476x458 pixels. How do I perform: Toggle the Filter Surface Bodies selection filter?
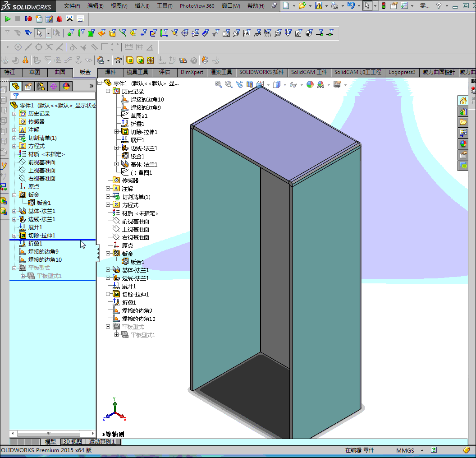tap(102, 33)
